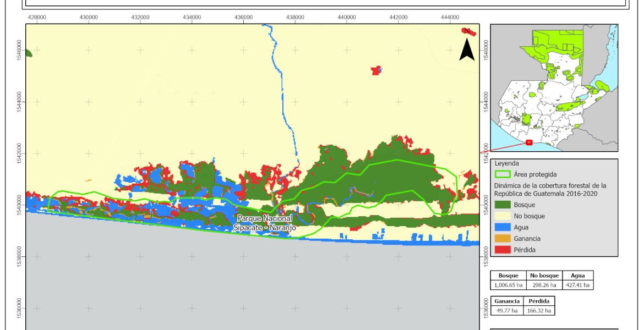Select the 166.32 ha Pérdida table cell
The width and height of the screenshot is (644, 330).
tap(539, 311)
